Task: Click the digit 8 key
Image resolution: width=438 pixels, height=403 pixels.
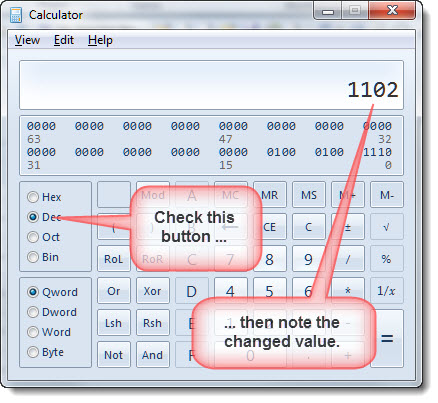Action: (270, 259)
